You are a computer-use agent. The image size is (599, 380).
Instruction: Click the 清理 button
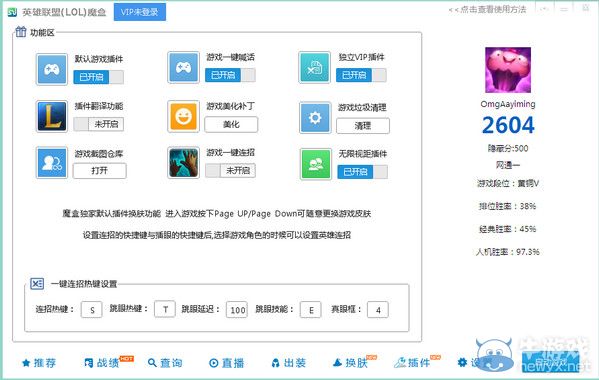pos(363,126)
